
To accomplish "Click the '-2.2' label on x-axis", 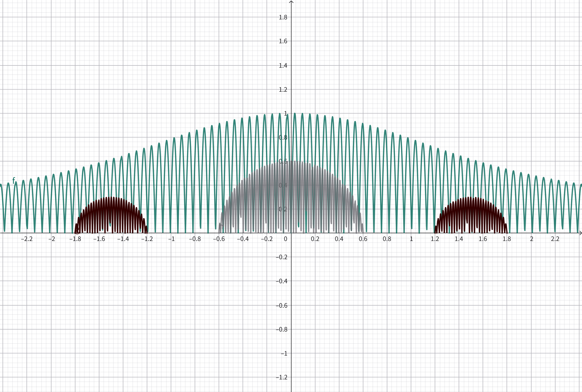I will (27, 239).
